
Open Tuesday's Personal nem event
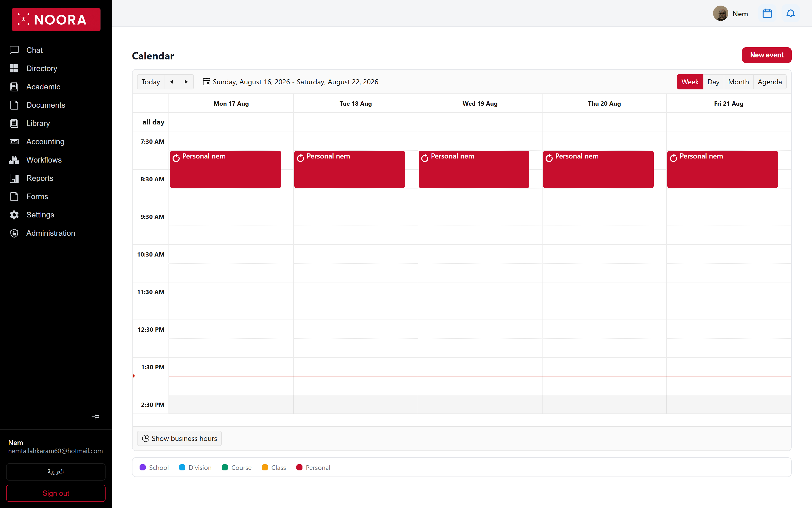pyautogui.click(x=349, y=169)
